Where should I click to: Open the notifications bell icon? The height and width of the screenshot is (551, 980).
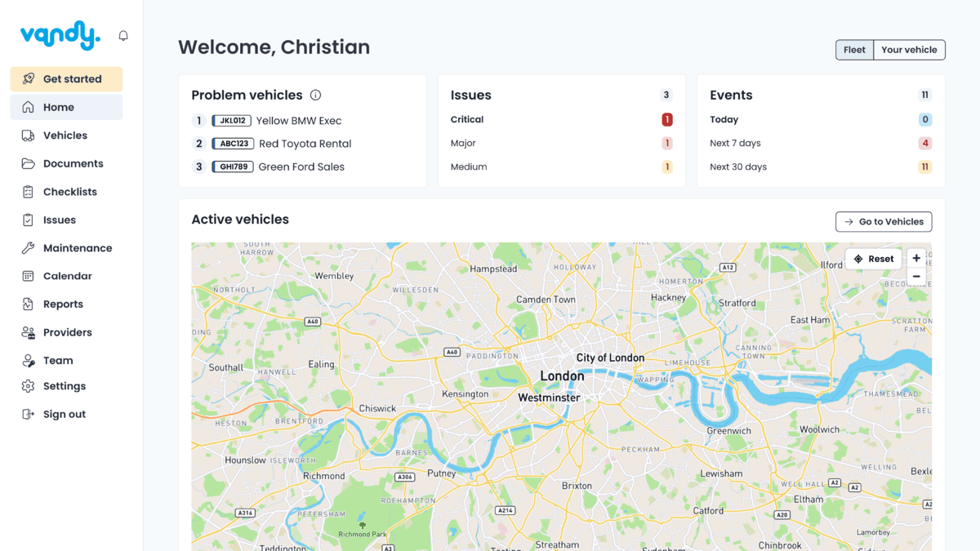(x=123, y=36)
